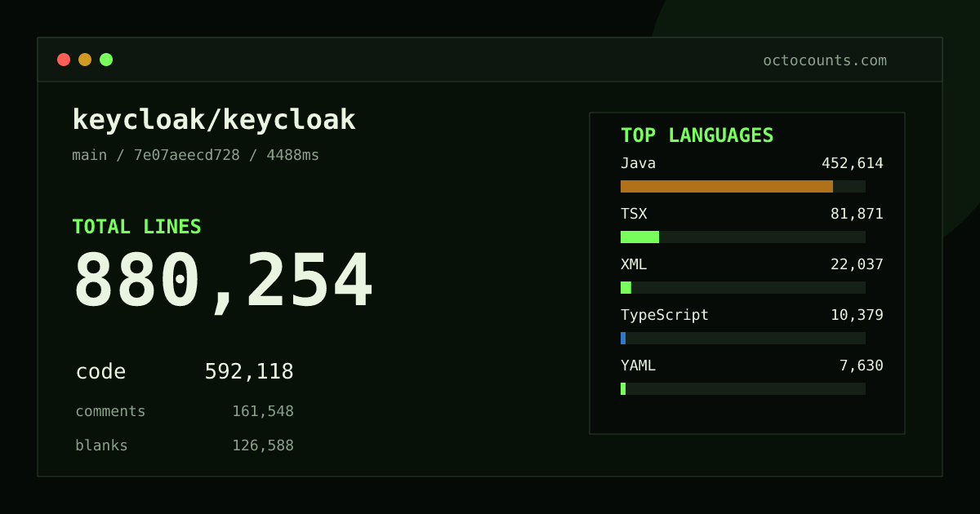Click the red window dot
The width and height of the screenshot is (980, 514).
coord(64,60)
